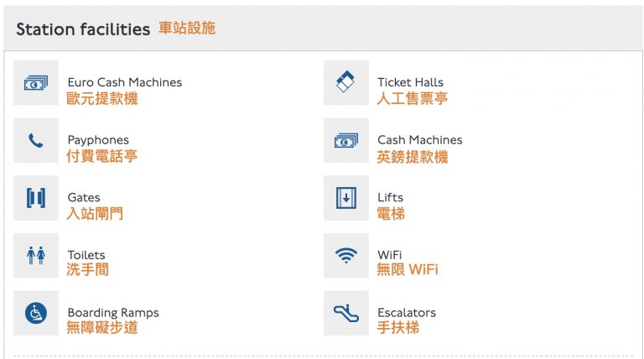The height and width of the screenshot is (359, 644).
Task: Click the Toilets text label
Action: [86, 255]
